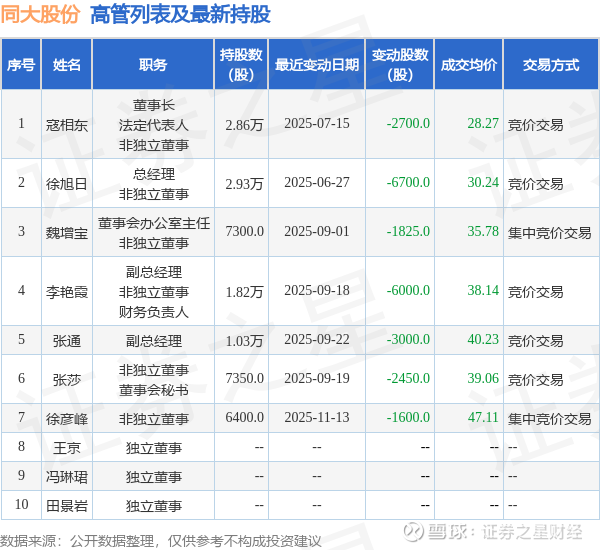Select the name 寇相东 in row 1
600x550 pixels.
(x=67, y=125)
